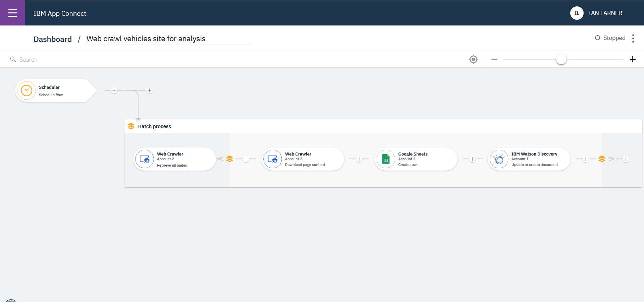This screenshot has width=644, height=302.
Task: Click the Batch process header title
Action: pos(155,126)
